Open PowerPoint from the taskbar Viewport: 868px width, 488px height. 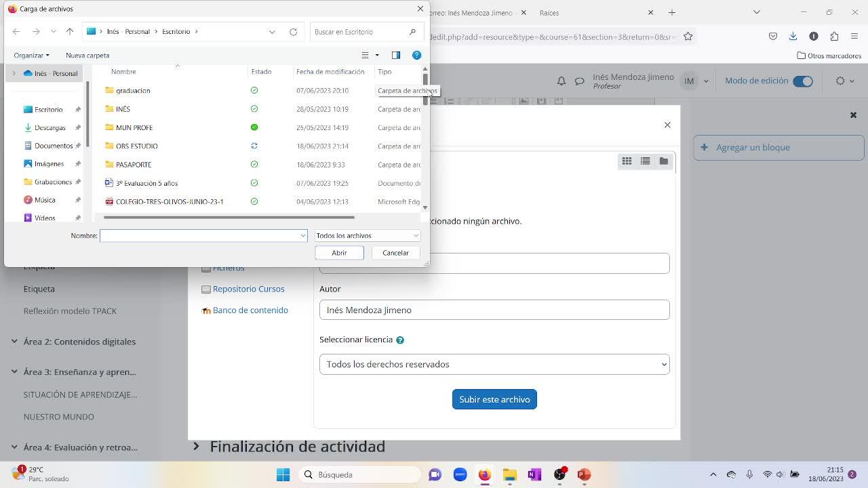click(x=584, y=474)
